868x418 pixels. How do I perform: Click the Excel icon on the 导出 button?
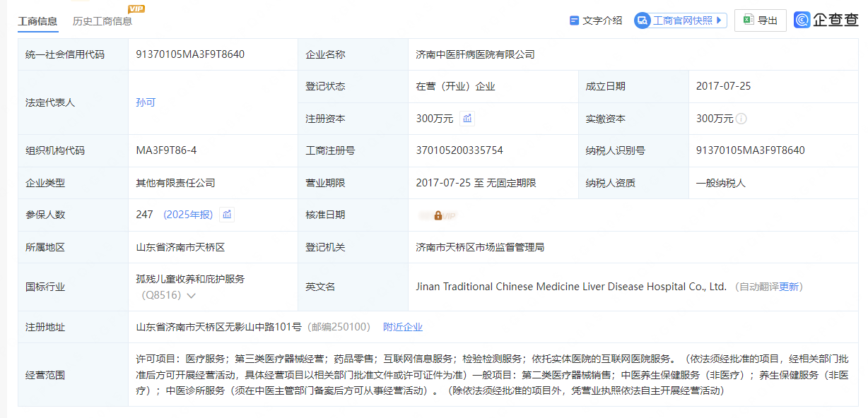(748, 20)
